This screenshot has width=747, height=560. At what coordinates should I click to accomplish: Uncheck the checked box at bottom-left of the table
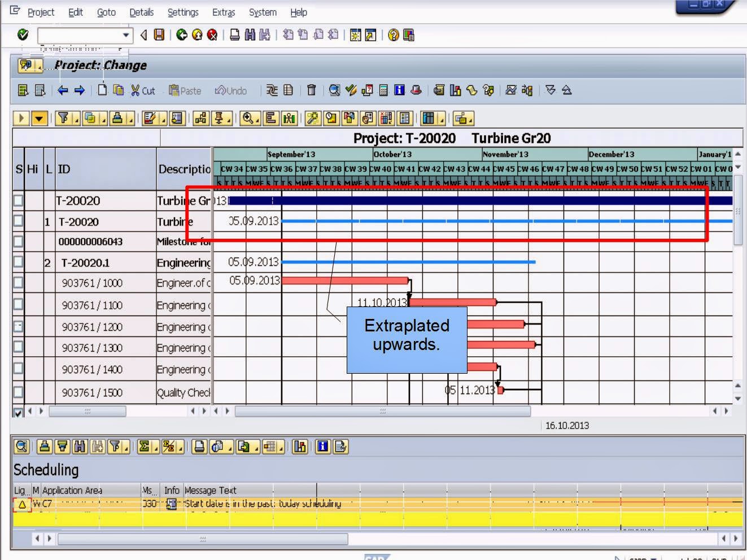point(19,411)
